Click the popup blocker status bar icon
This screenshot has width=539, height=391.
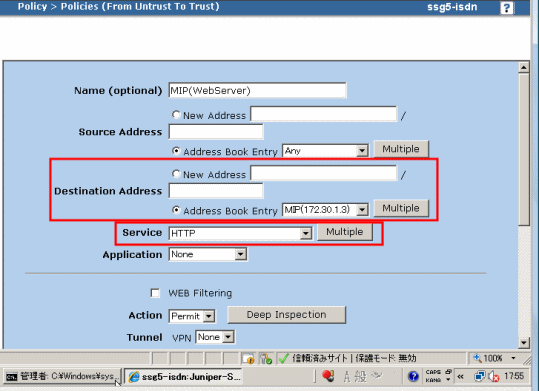point(248,359)
